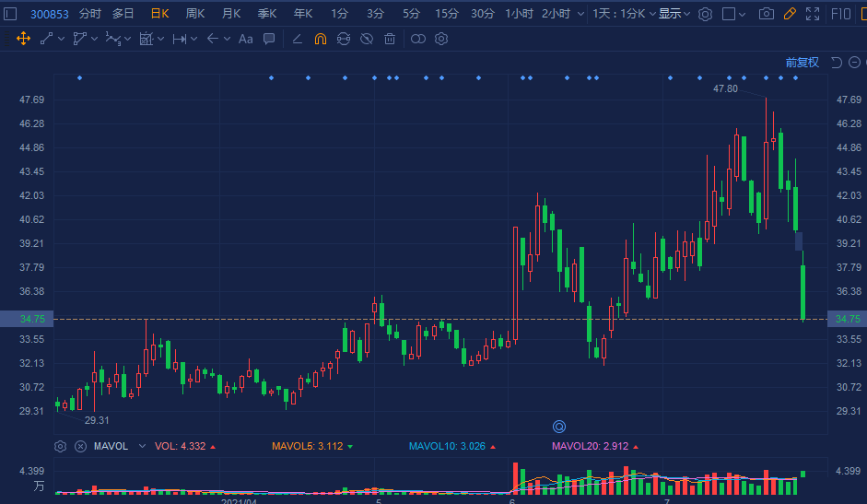Screen dimensions: 867x504
Task: Switch to 季K quarterly chart
Action: 267,14
